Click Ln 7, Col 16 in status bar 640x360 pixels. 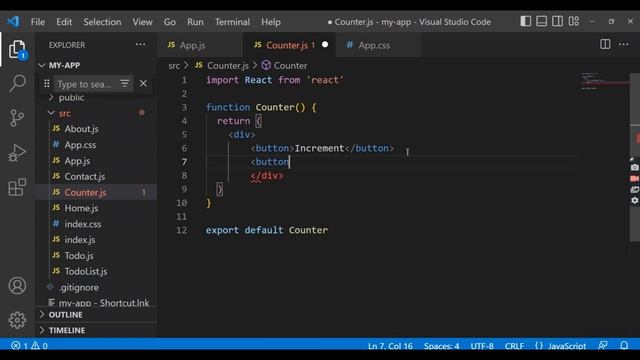tap(390, 346)
